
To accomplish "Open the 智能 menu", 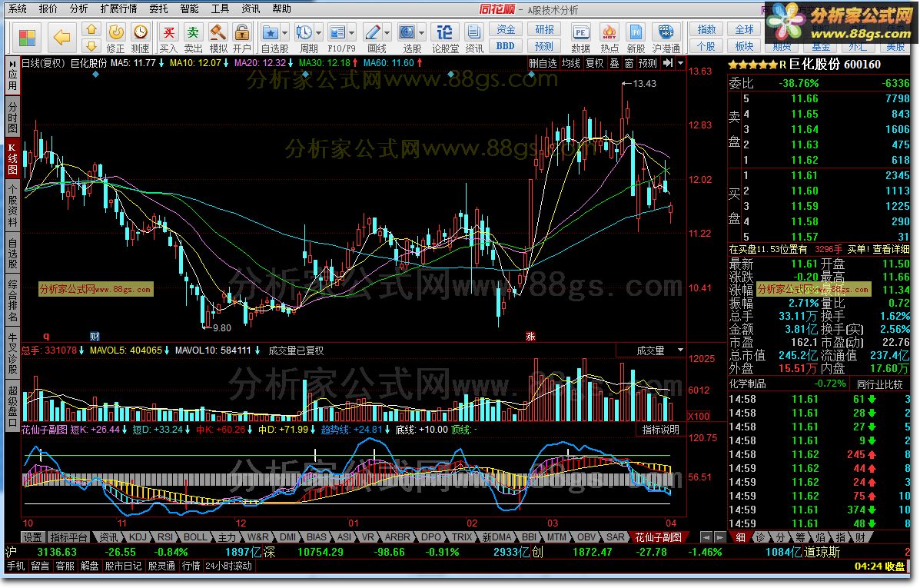I will coord(189,8).
